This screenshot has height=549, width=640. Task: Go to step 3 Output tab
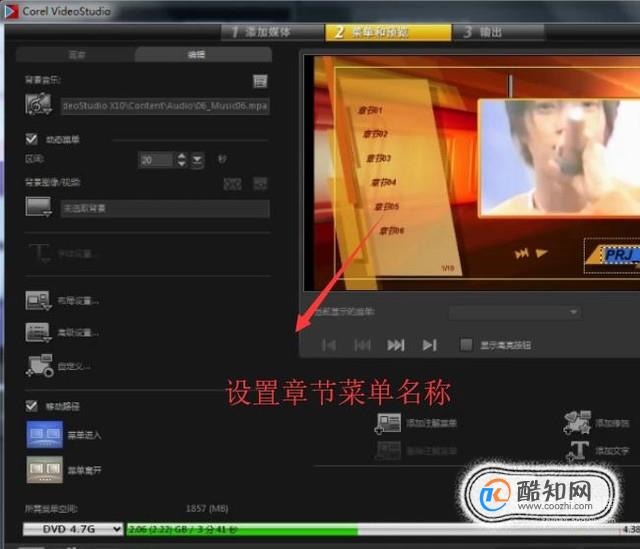click(498, 32)
